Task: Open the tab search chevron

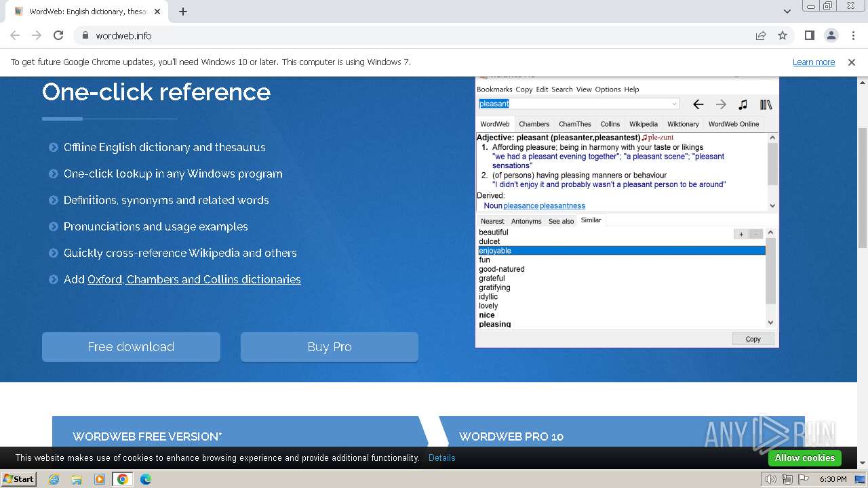Action: pyautogui.click(x=787, y=12)
